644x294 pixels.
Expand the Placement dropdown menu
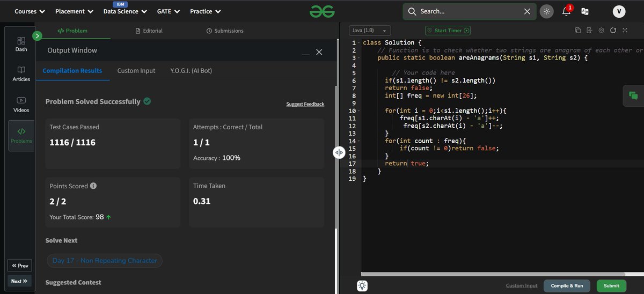[74, 11]
